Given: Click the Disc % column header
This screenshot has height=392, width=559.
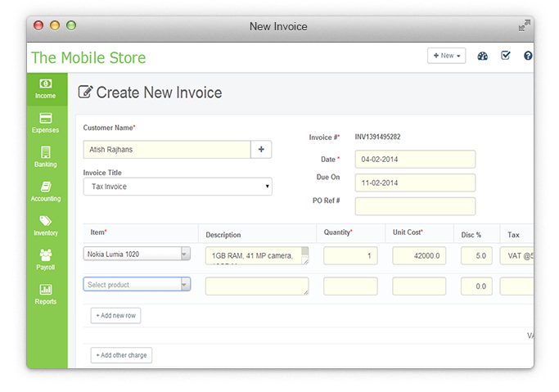Looking at the screenshot, I should [x=471, y=235].
